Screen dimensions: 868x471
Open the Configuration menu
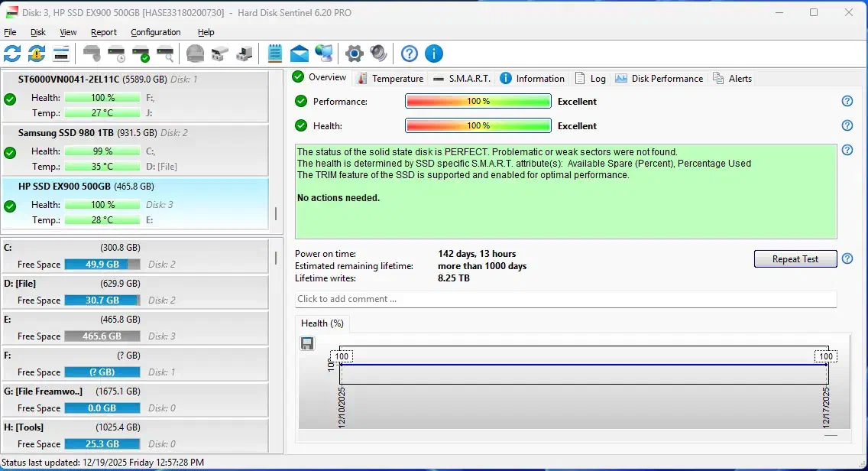click(x=156, y=32)
